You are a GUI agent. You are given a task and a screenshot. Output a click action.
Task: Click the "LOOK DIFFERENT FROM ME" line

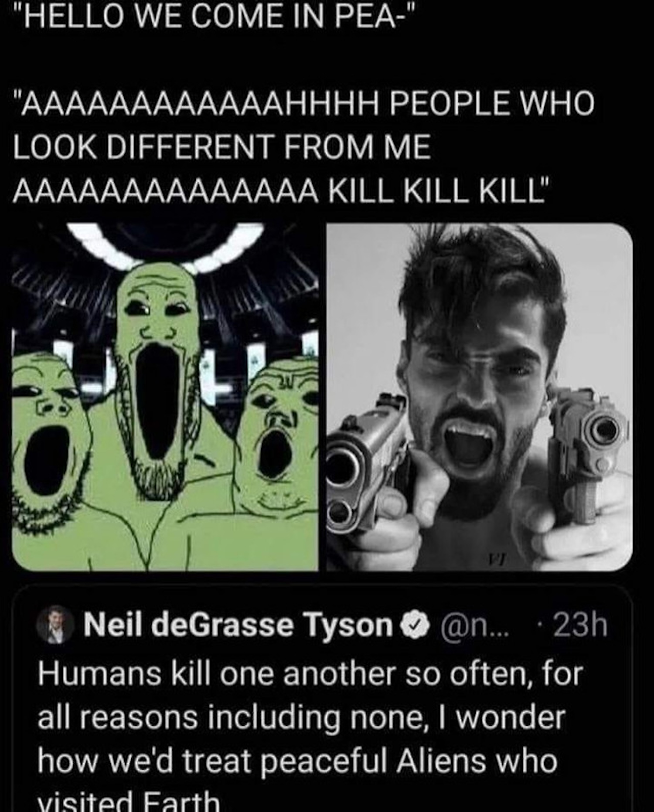tap(221, 147)
